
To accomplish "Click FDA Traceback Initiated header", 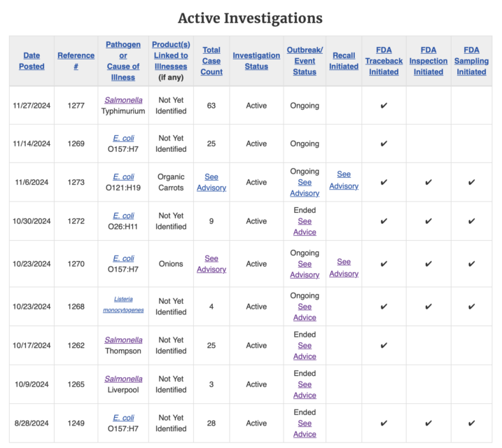I will pyautogui.click(x=384, y=61).
